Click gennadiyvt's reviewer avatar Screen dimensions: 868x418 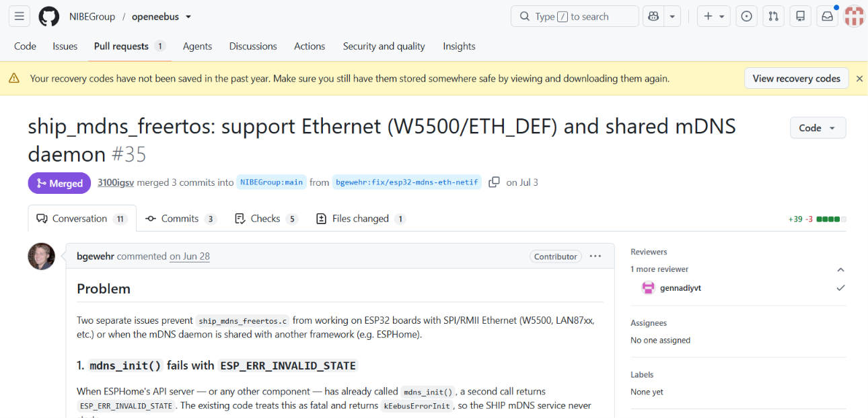648,288
